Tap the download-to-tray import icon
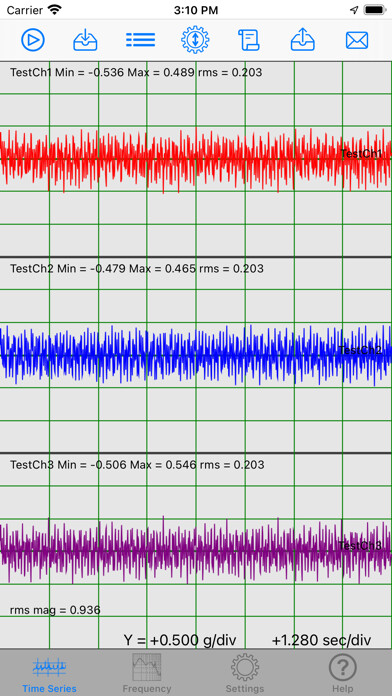The width and height of the screenshot is (392, 696). (85, 40)
